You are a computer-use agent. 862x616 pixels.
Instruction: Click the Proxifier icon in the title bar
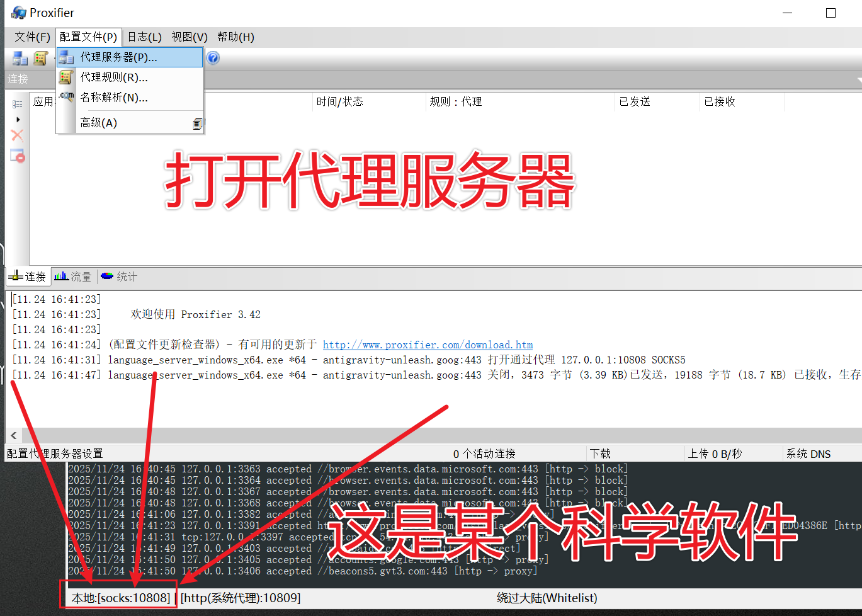[18, 12]
